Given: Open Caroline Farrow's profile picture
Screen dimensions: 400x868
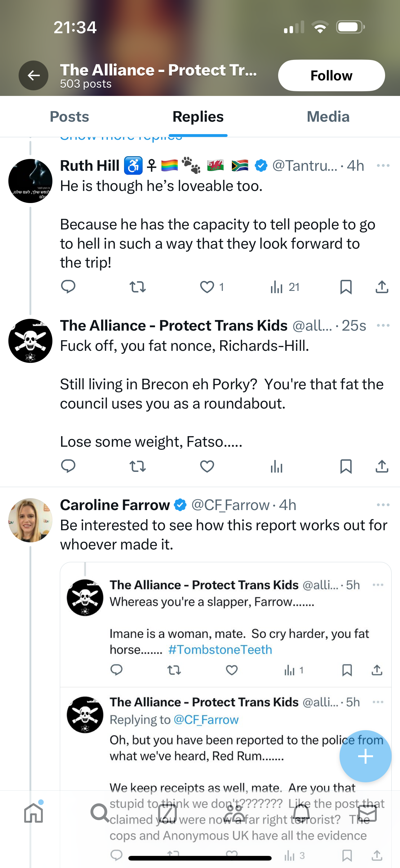Looking at the screenshot, I should pyautogui.click(x=30, y=520).
